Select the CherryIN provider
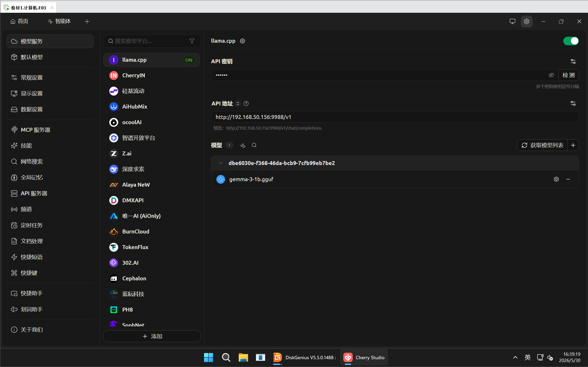The width and height of the screenshot is (588, 367). [151, 75]
